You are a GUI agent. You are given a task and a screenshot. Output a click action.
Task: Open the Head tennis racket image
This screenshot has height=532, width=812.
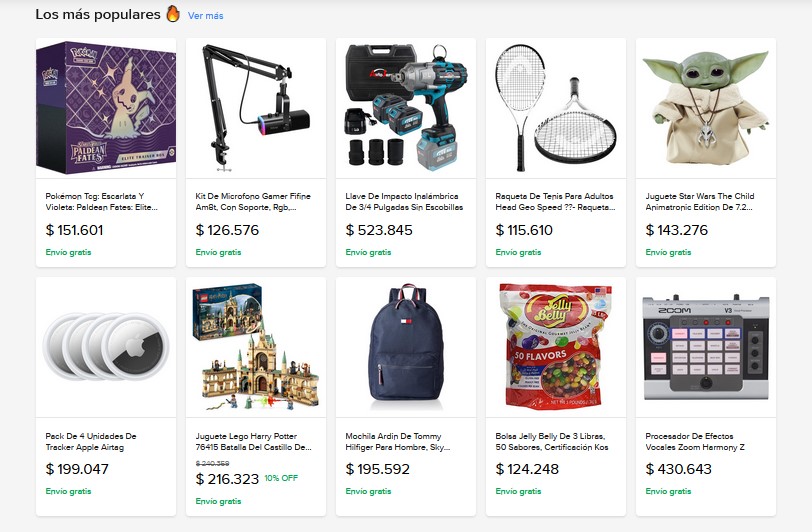(x=556, y=108)
